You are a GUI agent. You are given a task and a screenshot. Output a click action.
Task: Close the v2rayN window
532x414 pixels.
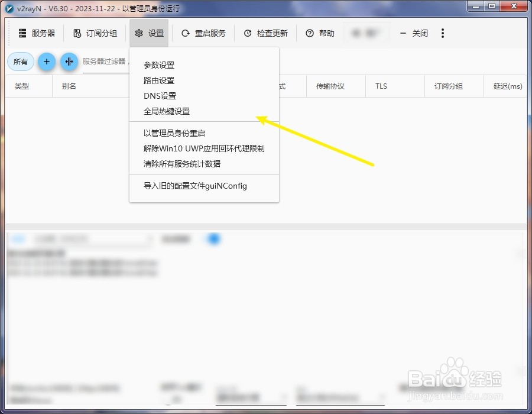[514, 7]
